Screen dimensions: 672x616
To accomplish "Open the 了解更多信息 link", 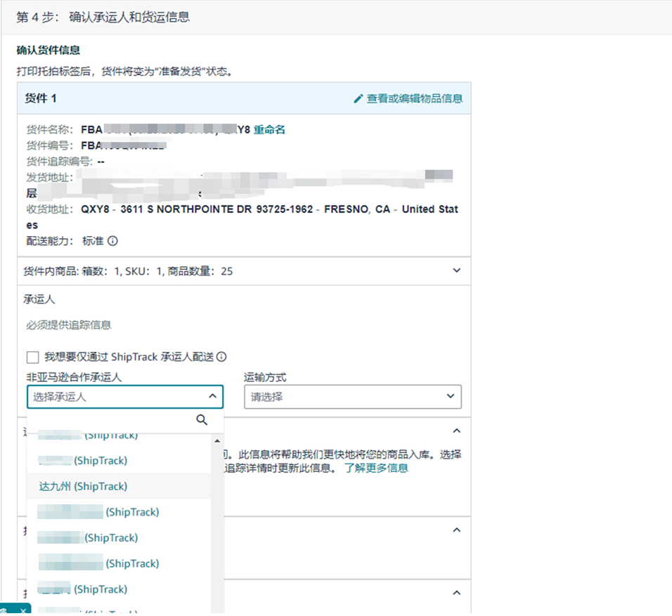I will click(x=375, y=468).
